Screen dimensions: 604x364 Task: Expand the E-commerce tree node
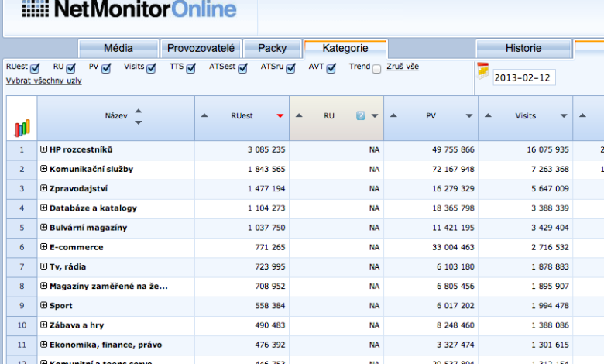click(x=44, y=247)
